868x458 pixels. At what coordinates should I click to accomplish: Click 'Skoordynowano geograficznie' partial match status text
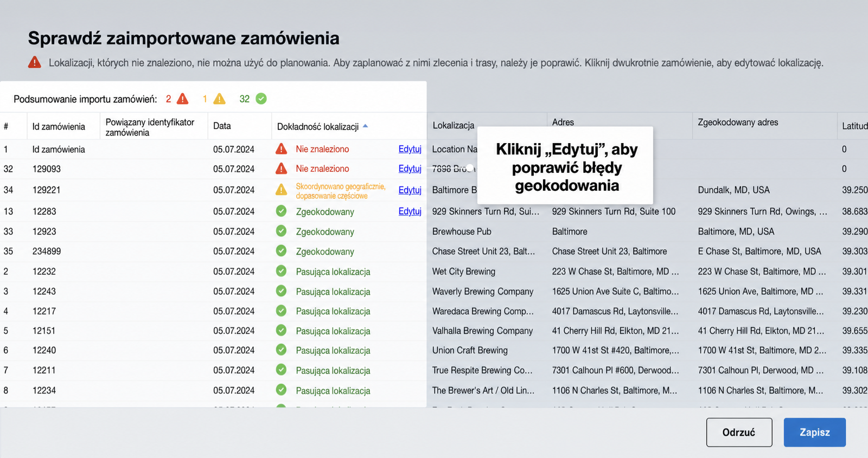341,191
